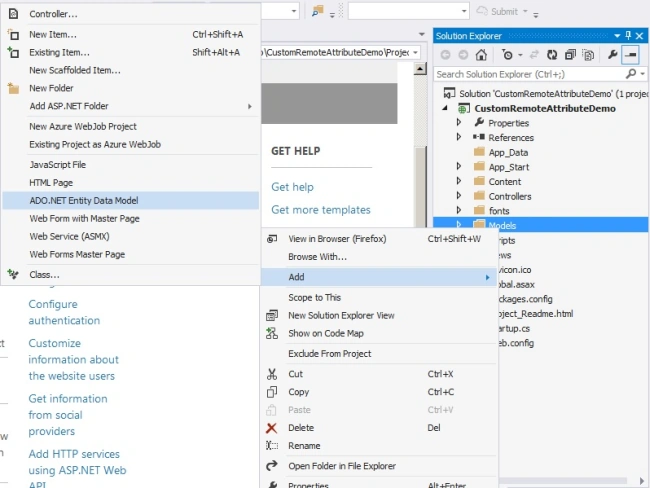Click the Existing Item icon in Add menu
650x488 pixels.
coord(13,52)
